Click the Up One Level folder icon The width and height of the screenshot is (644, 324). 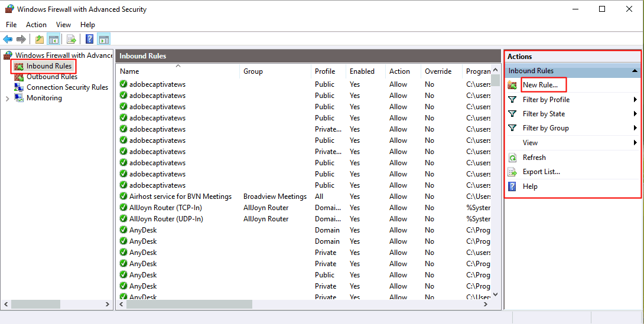(40, 40)
